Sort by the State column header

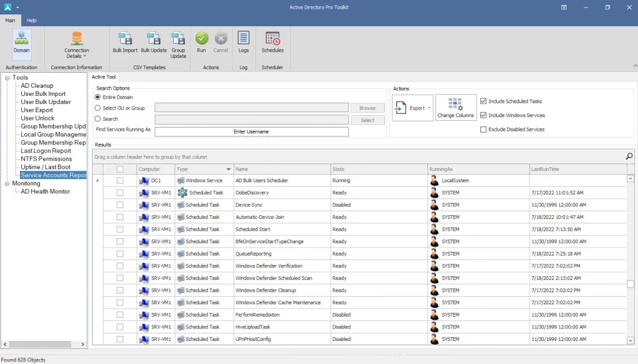pos(379,169)
